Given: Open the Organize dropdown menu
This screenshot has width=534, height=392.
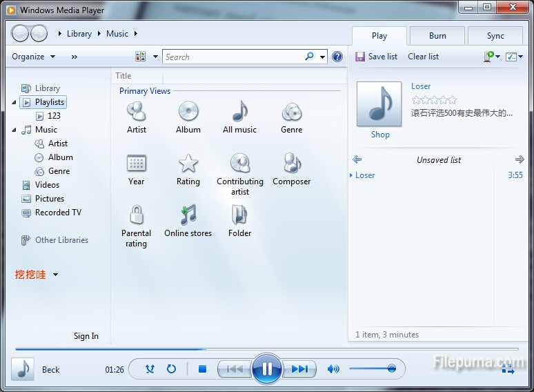Looking at the screenshot, I should point(33,57).
